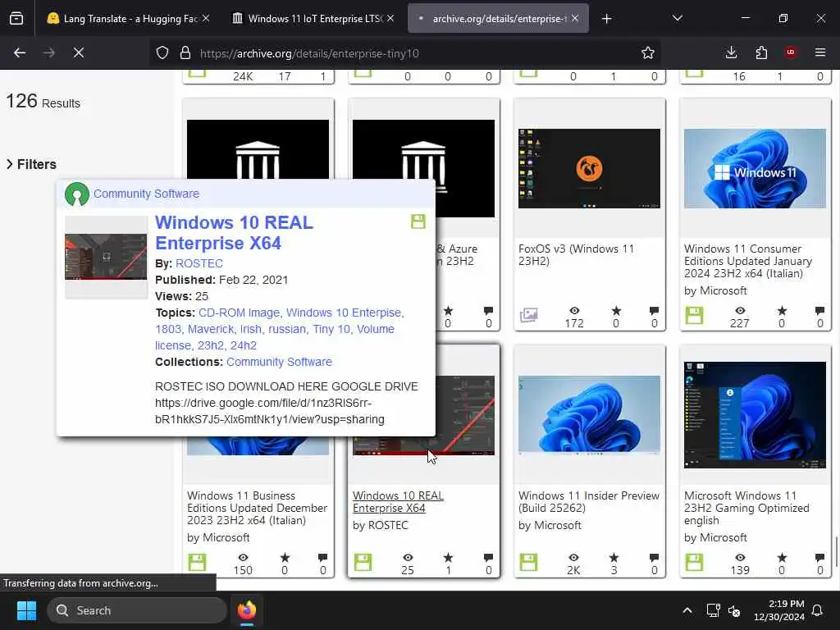This screenshot has width=840, height=630.
Task: Click software icon on Windows 11 Business card
Action: tap(197, 562)
